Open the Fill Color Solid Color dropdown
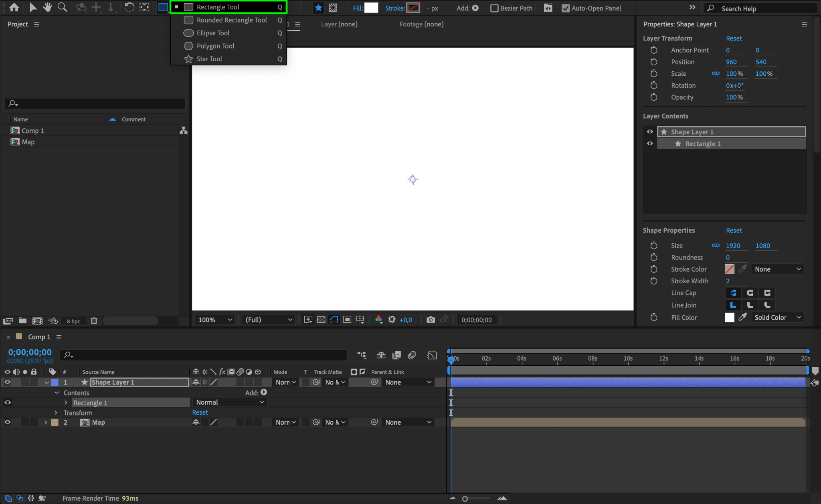The height and width of the screenshot is (504, 821). point(777,317)
